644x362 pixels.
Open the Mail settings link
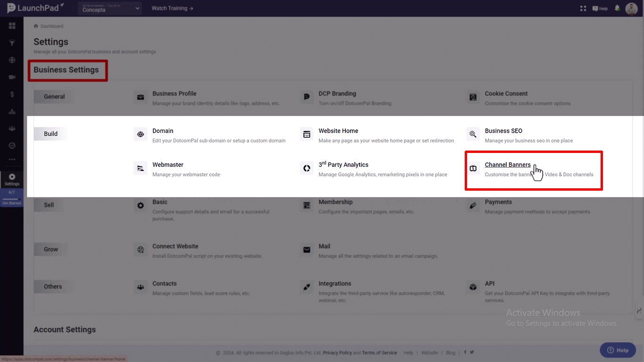[x=324, y=246]
